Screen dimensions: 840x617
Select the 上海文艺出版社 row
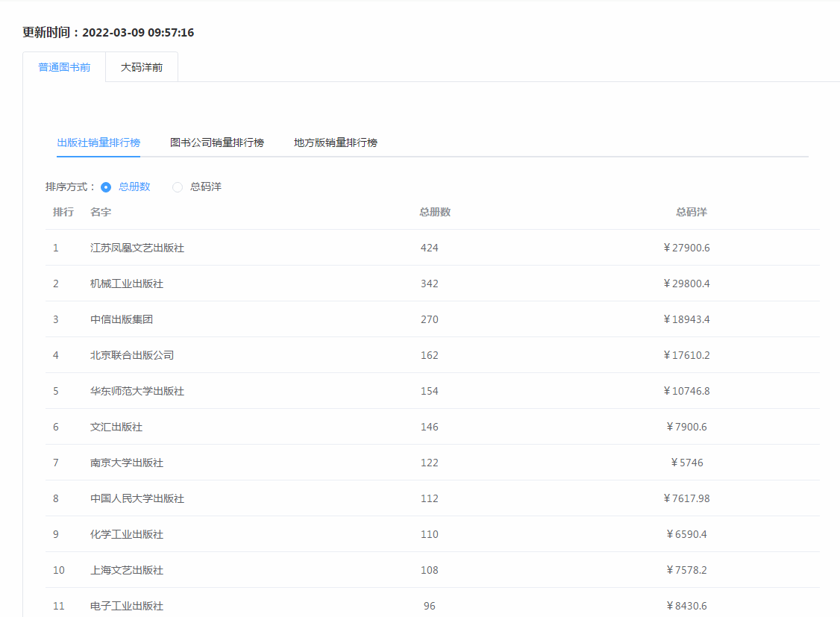[x=127, y=570]
